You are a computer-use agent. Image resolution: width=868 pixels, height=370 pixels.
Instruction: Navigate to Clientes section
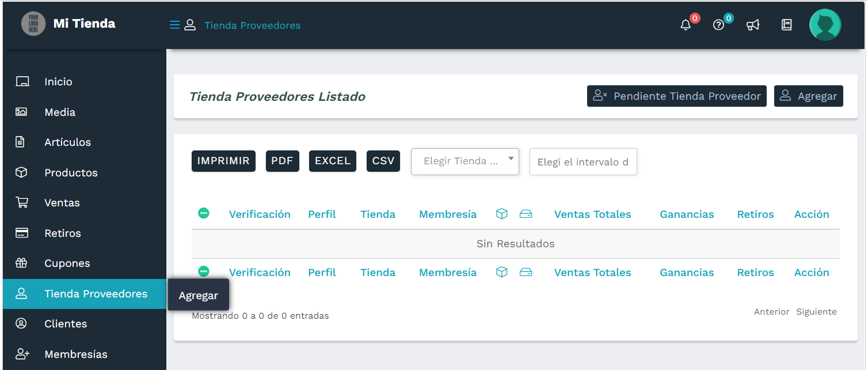[x=64, y=323]
